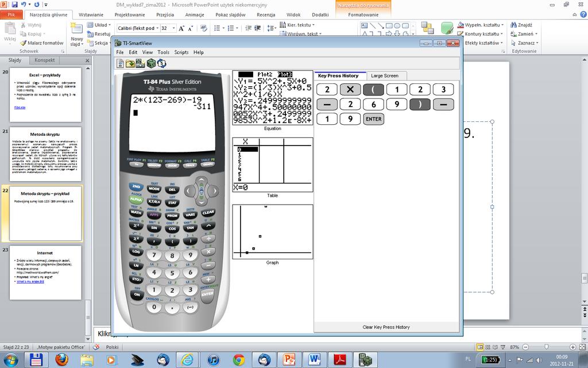Click number 7 on the calculator keypad
This screenshot has height=368, width=588.
[154, 255]
